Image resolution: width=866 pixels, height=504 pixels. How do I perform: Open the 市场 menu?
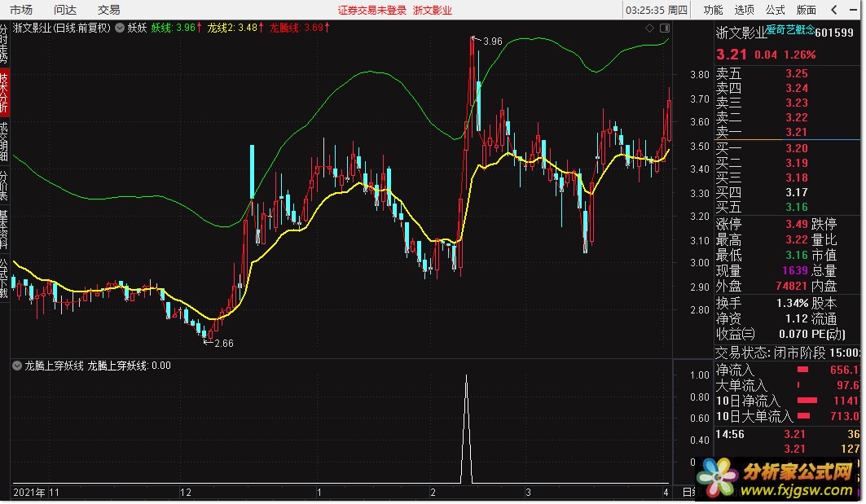coord(21,10)
